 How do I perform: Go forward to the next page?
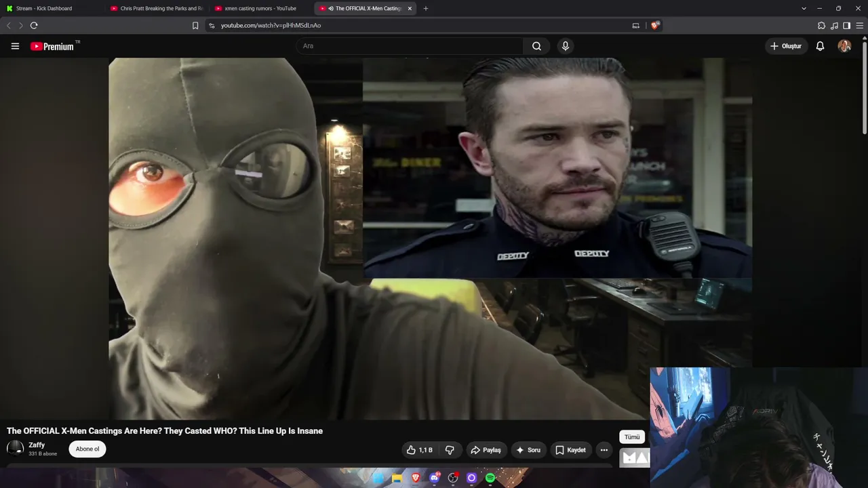click(x=20, y=26)
